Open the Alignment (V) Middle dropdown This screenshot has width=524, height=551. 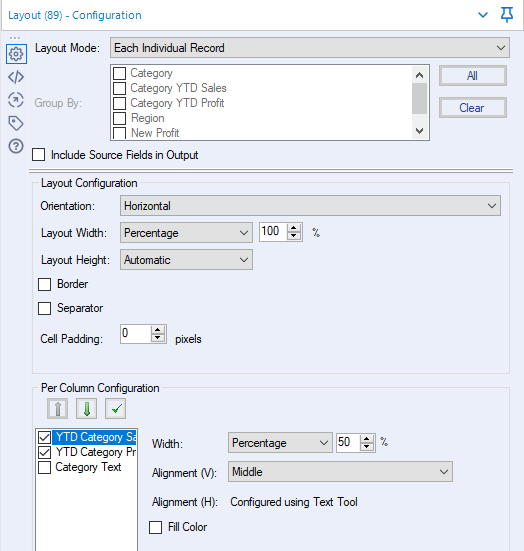point(340,472)
